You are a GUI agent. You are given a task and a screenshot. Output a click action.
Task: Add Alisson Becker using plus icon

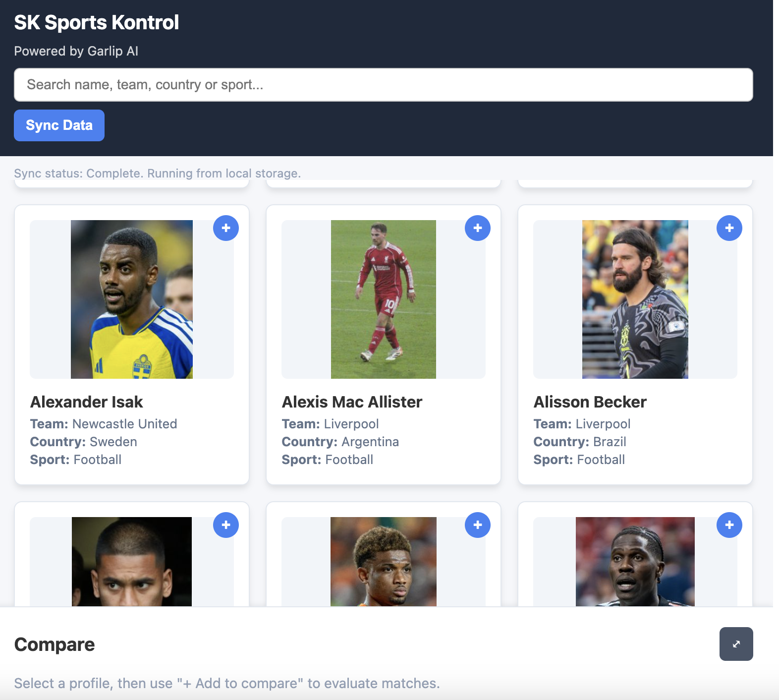pyautogui.click(x=729, y=228)
